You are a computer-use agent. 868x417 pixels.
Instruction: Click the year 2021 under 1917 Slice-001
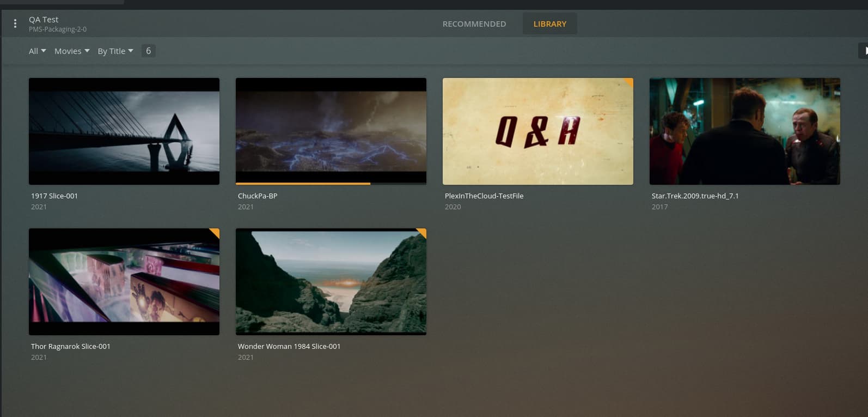pos(39,207)
